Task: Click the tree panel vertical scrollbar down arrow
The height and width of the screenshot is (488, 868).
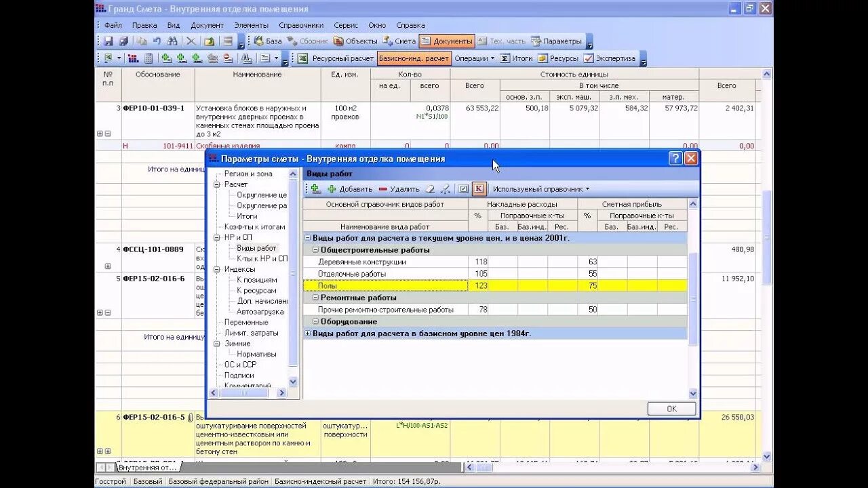Action: pos(294,382)
